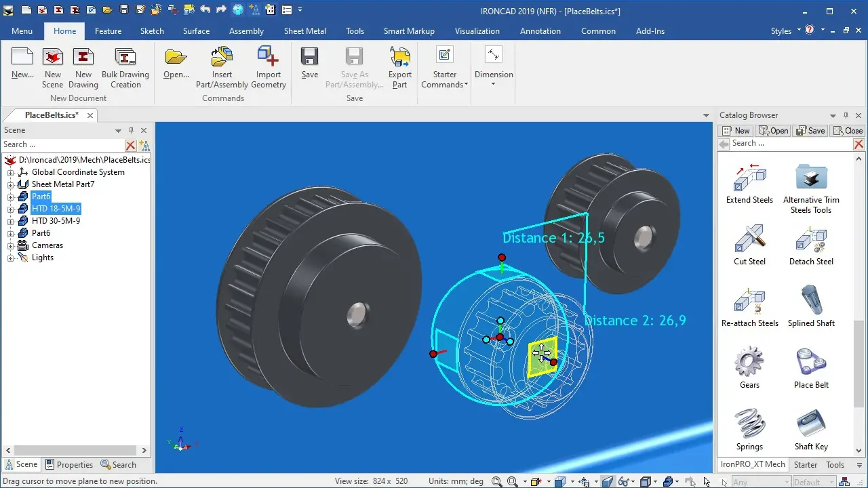Click the Catalog Browser search field
Viewport: 868px width, 488px height.
click(791, 144)
